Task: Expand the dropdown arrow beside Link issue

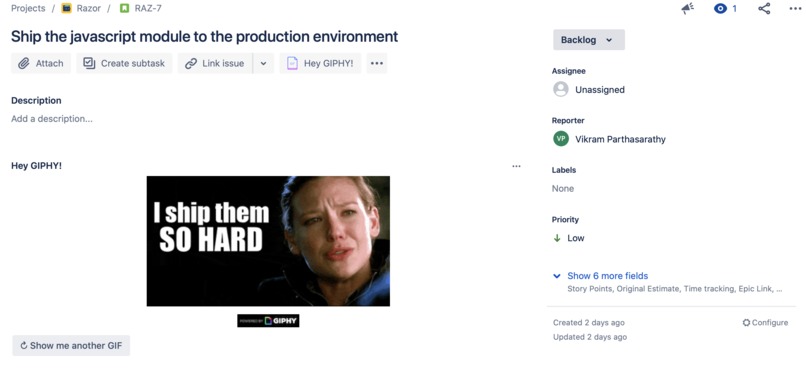Action: [x=263, y=63]
